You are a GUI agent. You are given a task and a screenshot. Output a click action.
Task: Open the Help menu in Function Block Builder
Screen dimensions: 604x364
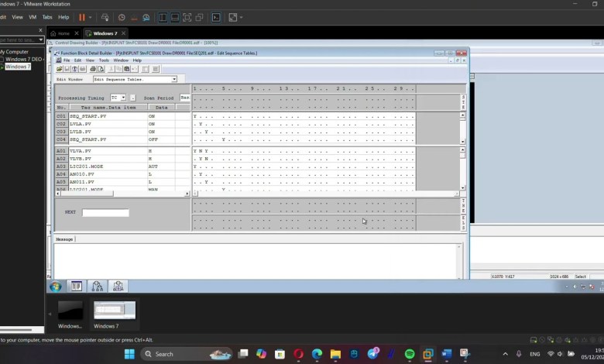137,60
